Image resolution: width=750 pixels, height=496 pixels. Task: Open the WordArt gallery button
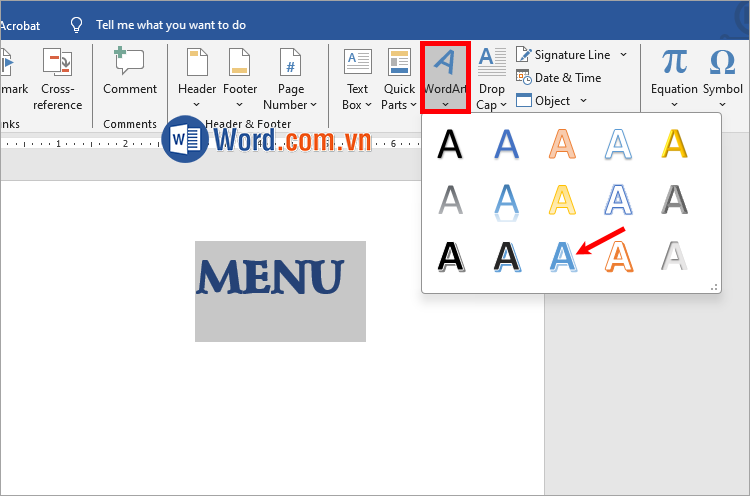pos(445,77)
